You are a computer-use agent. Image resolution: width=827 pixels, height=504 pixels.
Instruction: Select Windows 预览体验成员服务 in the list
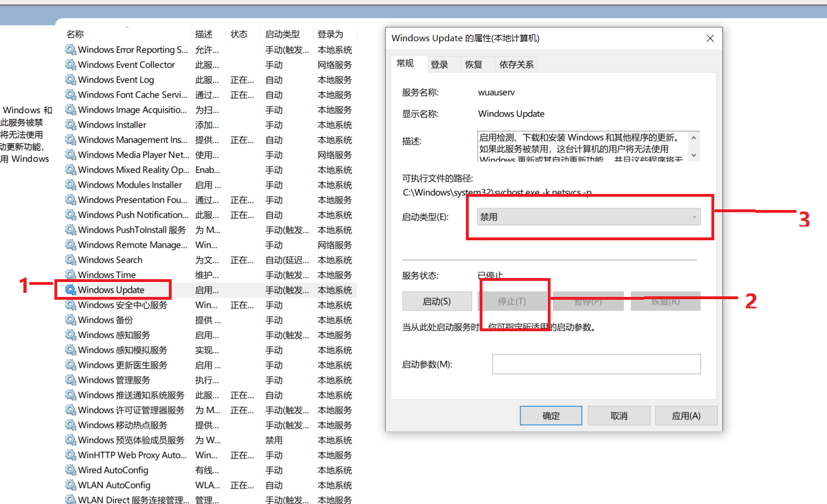pyautogui.click(x=131, y=440)
